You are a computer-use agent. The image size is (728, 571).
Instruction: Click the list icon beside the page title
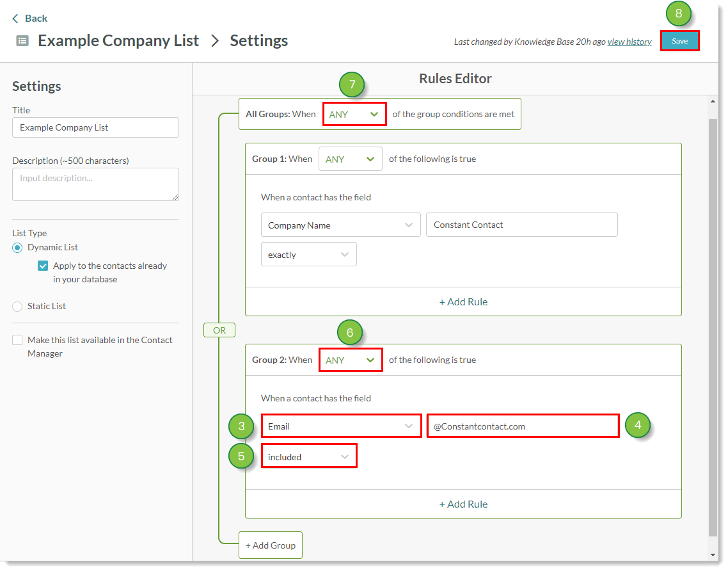[x=22, y=41]
